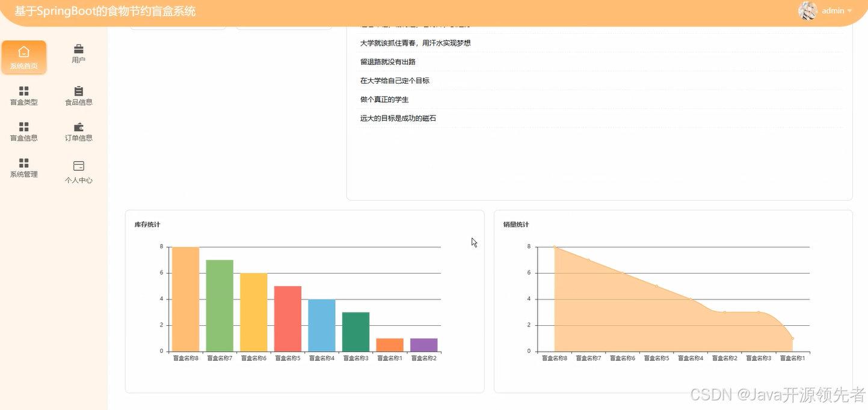
Task: Click the 库存统计 chart title
Action: tap(147, 225)
